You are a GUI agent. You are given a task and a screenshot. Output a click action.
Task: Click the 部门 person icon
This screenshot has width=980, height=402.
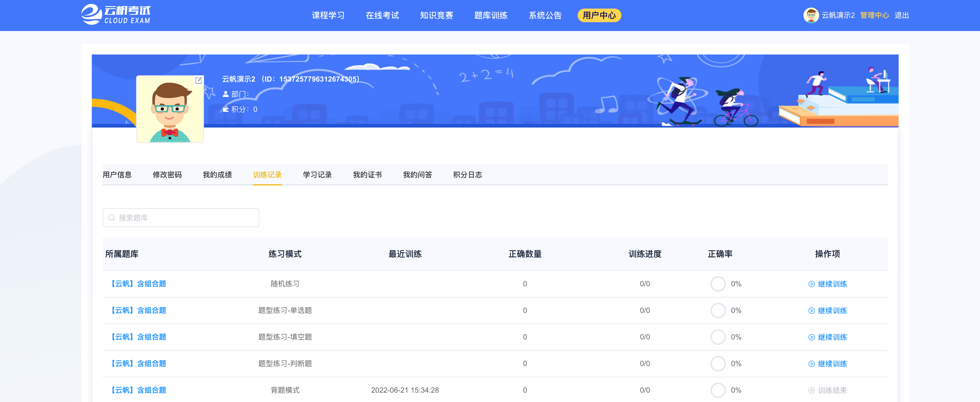tap(226, 94)
